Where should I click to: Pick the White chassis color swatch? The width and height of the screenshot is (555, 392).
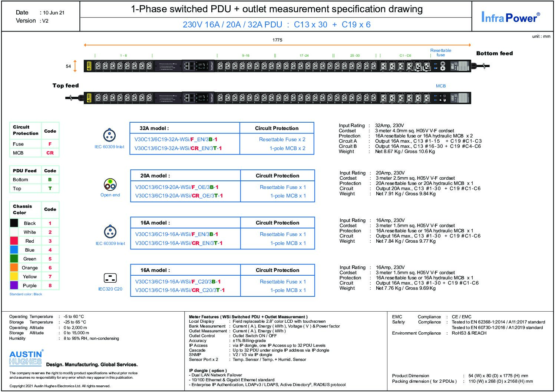[14, 232]
